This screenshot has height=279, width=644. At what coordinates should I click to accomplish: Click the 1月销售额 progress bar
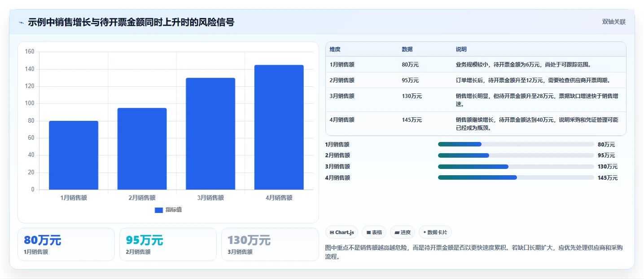516,144
